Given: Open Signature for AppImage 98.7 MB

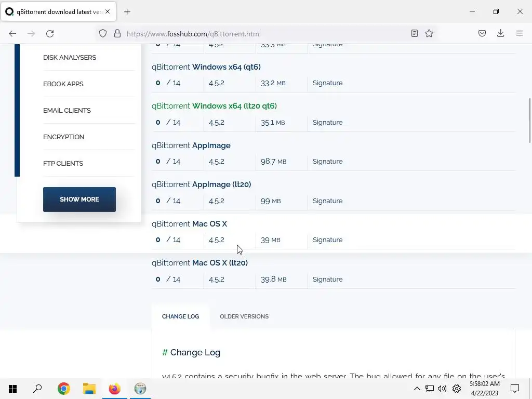Looking at the screenshot, I should click(x=327, y=161).
